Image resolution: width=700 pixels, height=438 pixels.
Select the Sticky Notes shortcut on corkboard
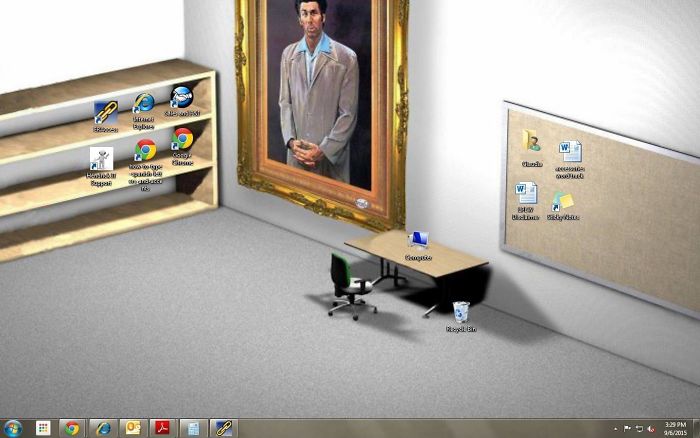(564, 202)
